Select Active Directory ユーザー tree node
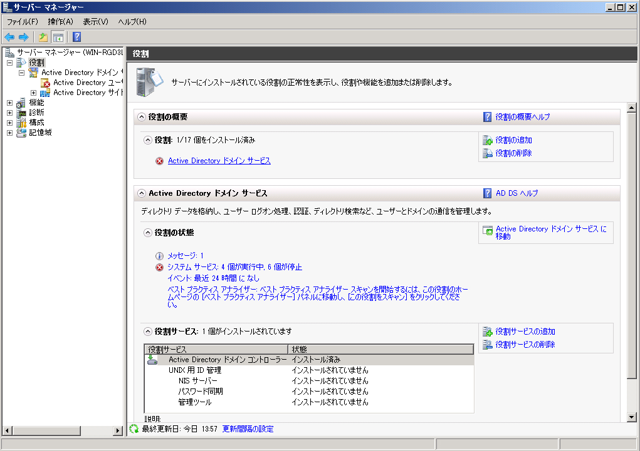 point(87,82)
